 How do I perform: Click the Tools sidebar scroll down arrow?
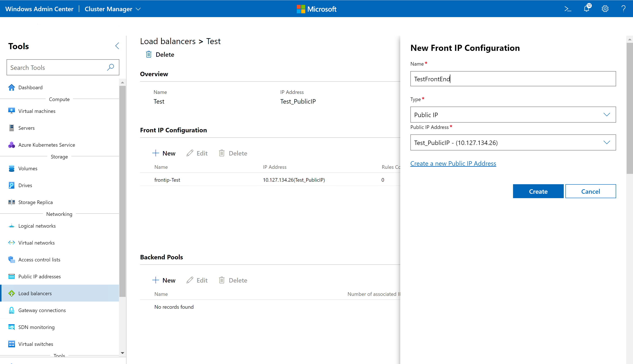122,353
